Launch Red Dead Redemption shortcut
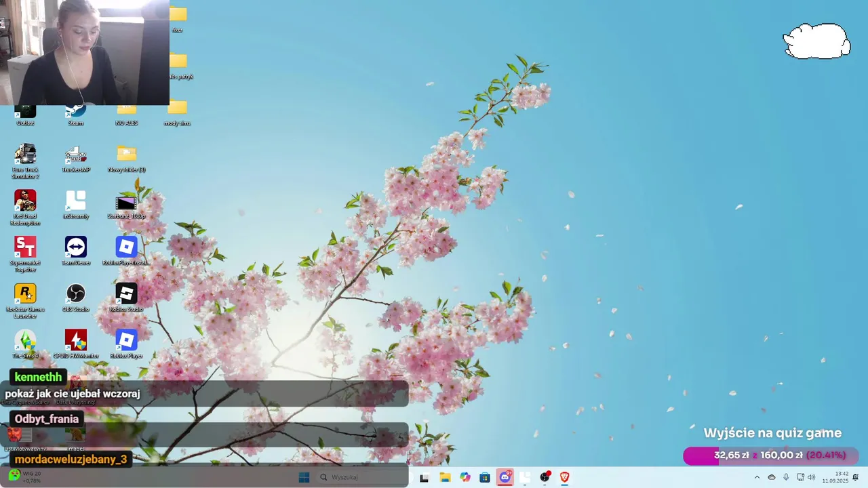 [25, 208]
